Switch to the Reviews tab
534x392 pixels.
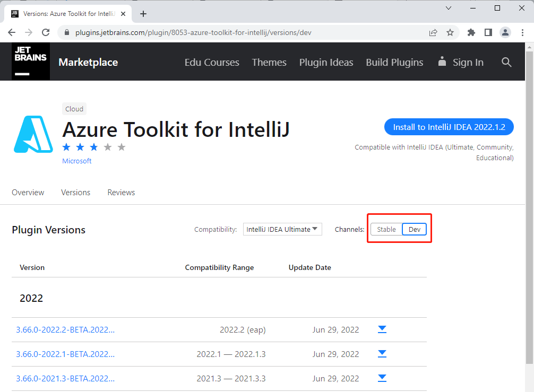[x=121, y=192]
